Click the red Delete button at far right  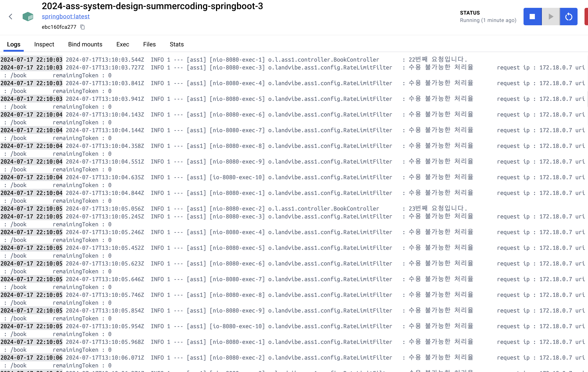(x=586, y=16)
